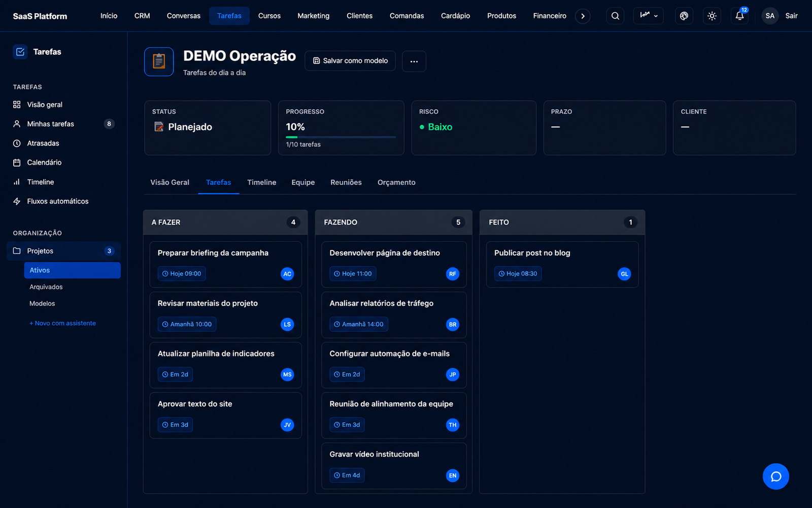Image resolution: width=812 pixels, height=508 pixels.
Task: Open the Início menu item
Action: coord(109,16)
